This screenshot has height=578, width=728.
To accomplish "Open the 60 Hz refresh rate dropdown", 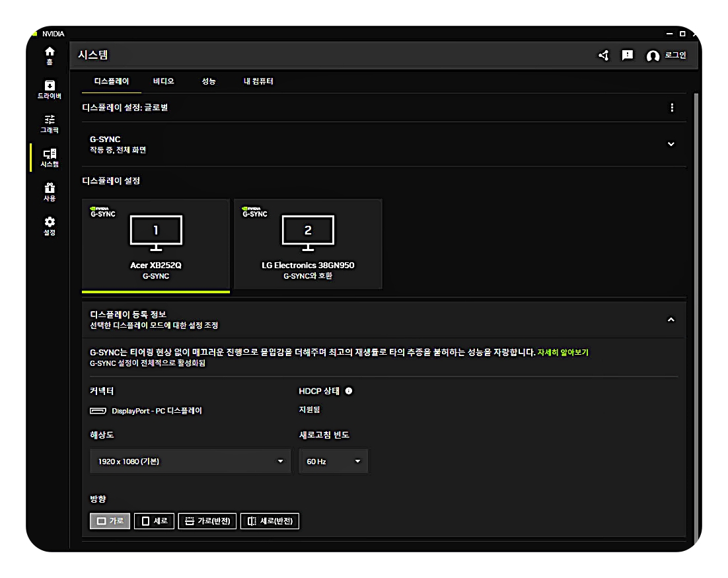I will pyautogui.click(x=334, y=462).
